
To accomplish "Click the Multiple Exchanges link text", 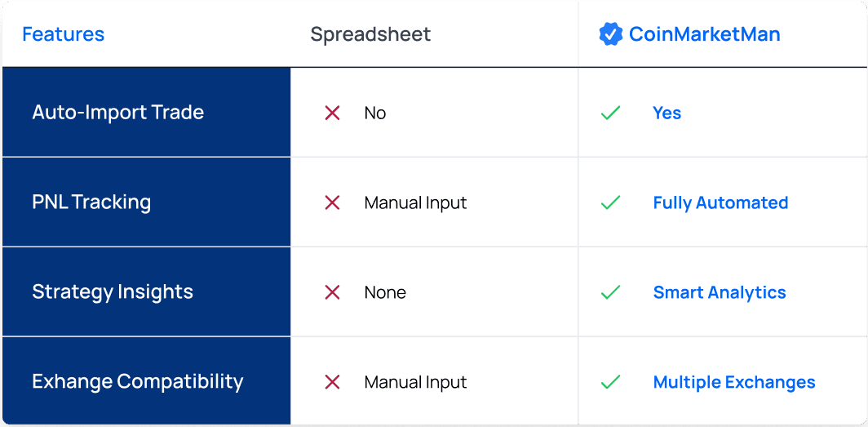I will (x=734, y=382).
